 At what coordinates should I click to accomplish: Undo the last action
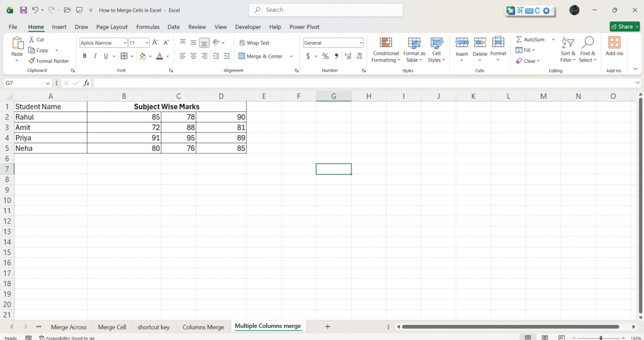(x=35, y=10)
